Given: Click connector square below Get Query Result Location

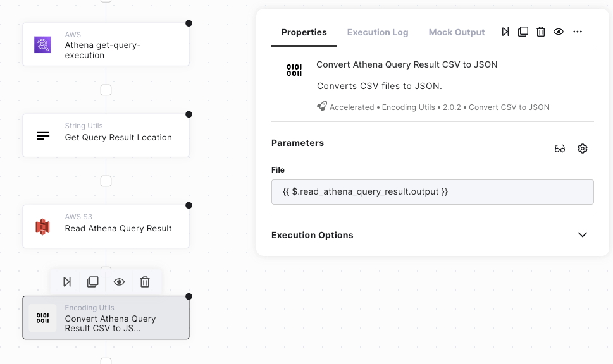Looking at the screenshot, I should (x=106, y=181).
